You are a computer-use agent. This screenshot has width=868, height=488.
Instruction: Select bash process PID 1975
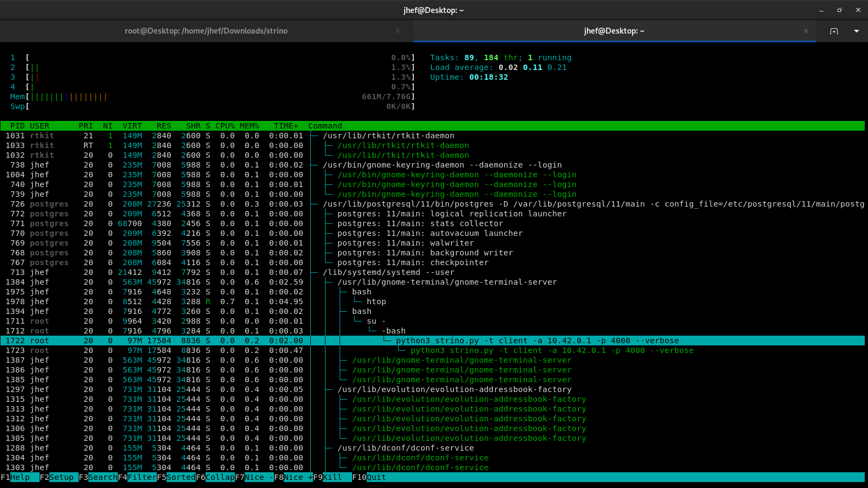pyautogui.click(x=432, y=292)
